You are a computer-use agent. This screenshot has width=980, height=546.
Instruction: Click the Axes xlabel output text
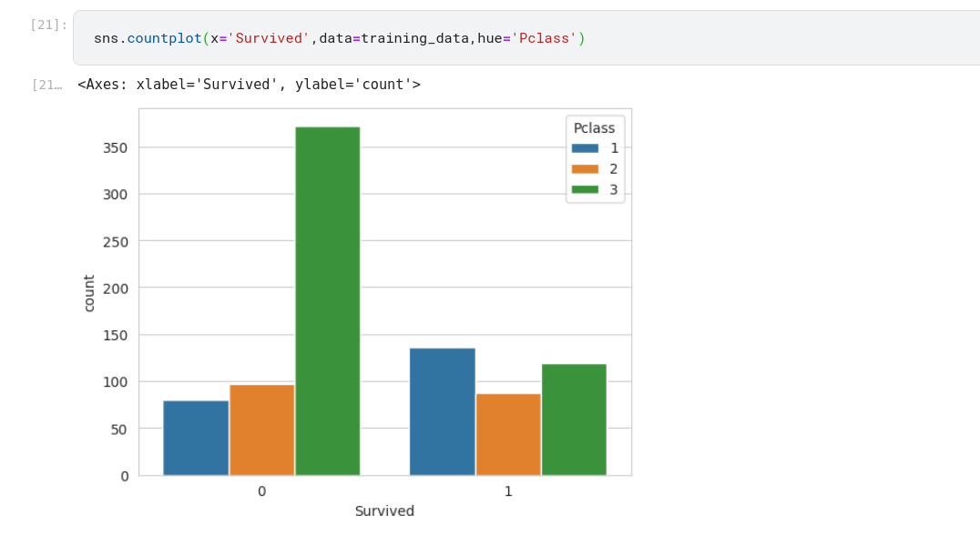(x=249, y=85)
